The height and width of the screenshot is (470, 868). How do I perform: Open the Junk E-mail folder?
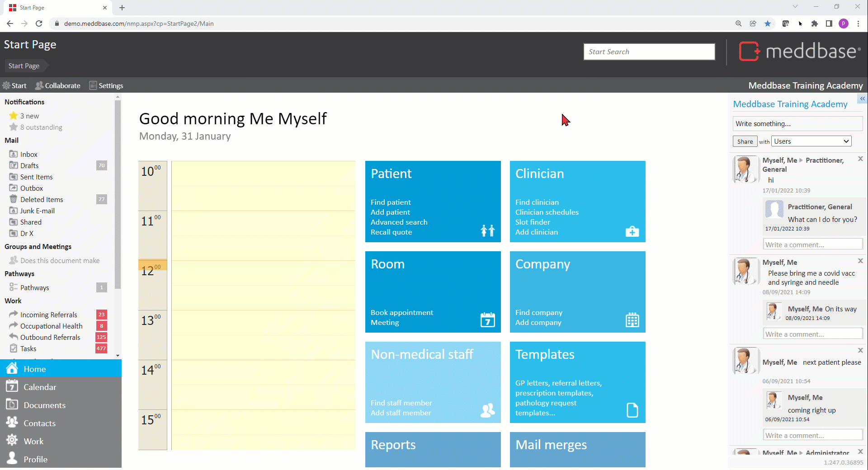pos(37,211)
